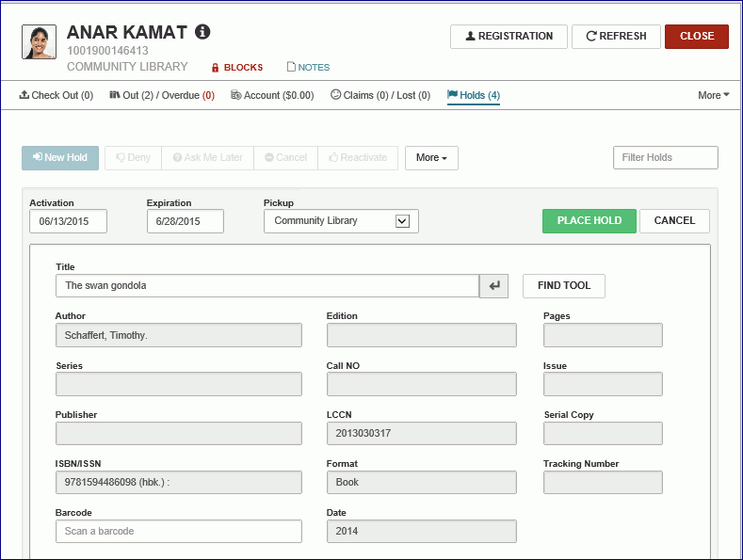The height and width of the screenshot is (560, 743).
Task: Switch to the Check Out tab
Action: pos(57,95)
